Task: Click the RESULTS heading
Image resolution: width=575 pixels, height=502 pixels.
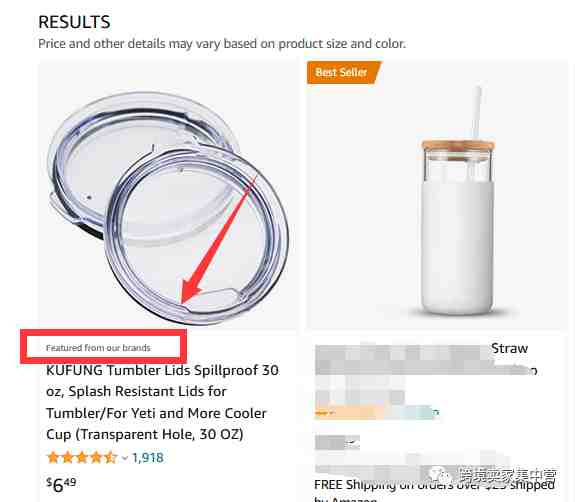Action: [x=74, y=22]
